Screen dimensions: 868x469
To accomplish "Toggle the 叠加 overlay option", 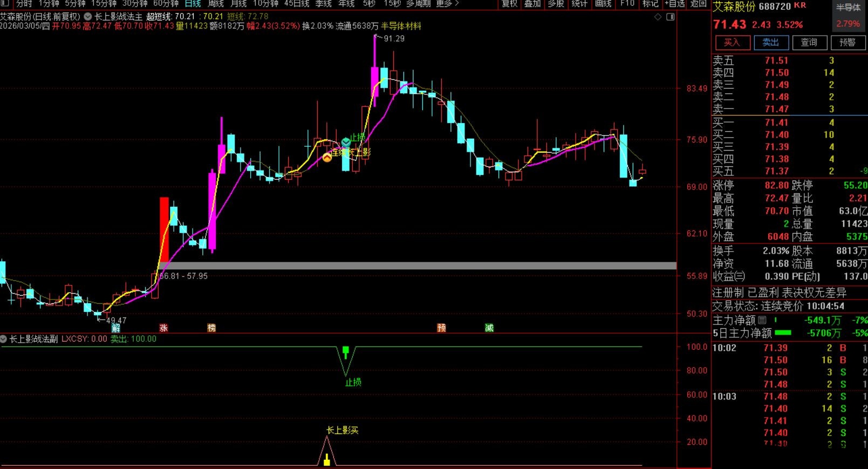I will (532, 4).
